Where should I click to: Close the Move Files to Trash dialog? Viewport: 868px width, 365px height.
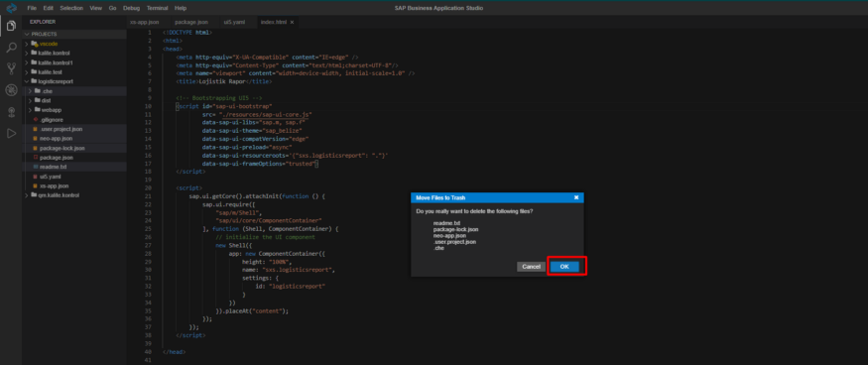pos(576,197)
